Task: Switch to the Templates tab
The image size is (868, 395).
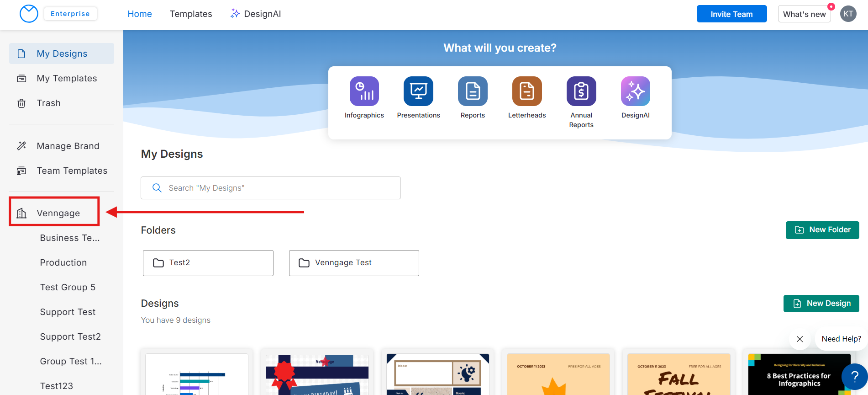Action: (x=191, y=14)
